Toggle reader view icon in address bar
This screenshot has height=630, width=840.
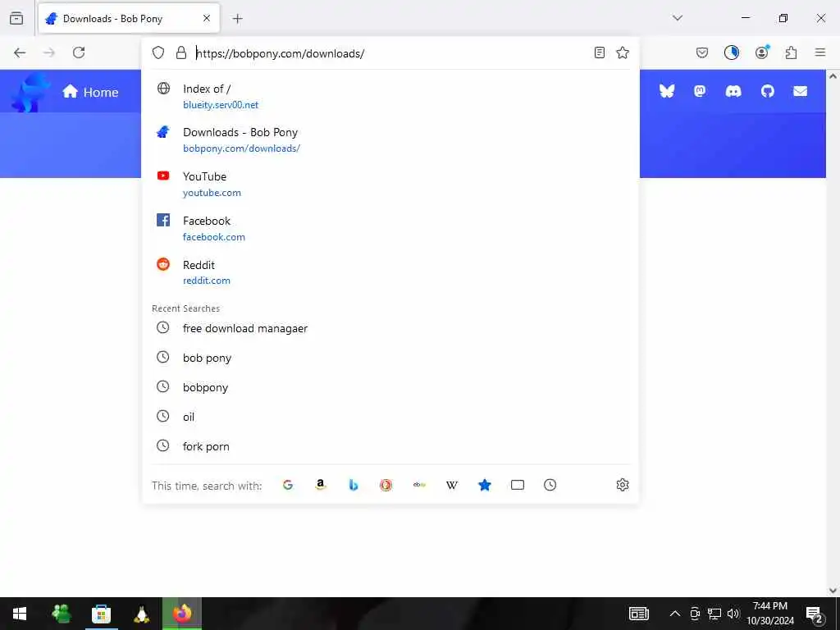(600, 52)
